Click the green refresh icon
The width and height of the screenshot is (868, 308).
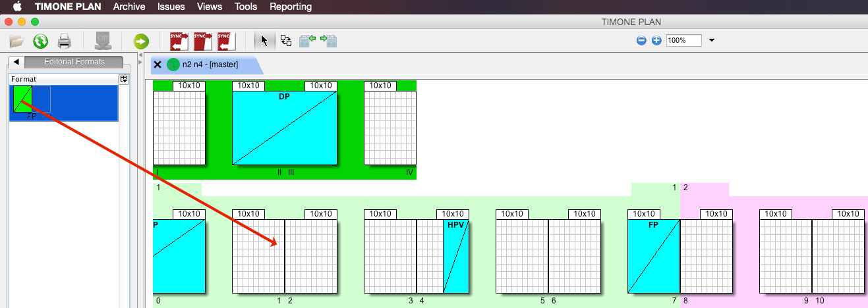pyautogui.click(x=41, y=41)
